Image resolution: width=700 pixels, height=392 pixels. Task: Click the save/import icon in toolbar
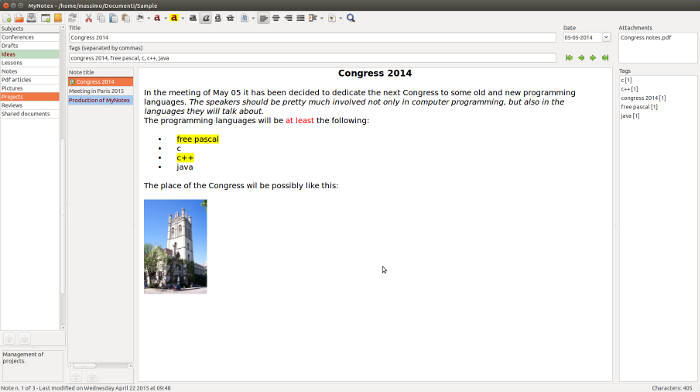31,18
